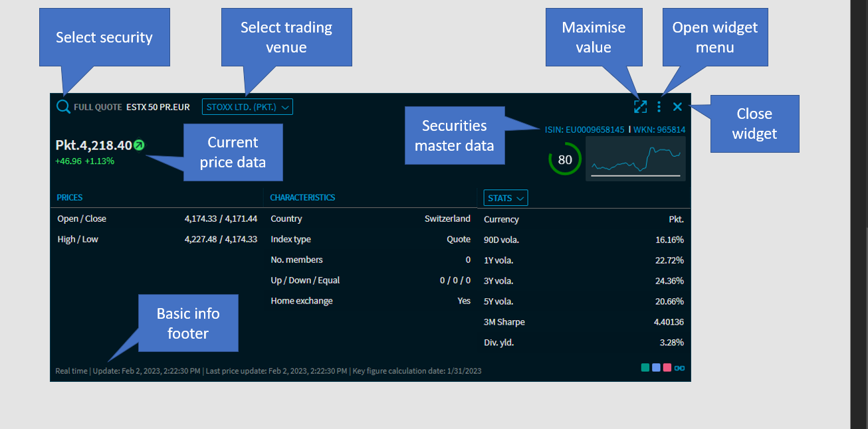Viewport: 868px width, 429px height.
Task: Open the three-dot widget menu
Action: point(659,107)
